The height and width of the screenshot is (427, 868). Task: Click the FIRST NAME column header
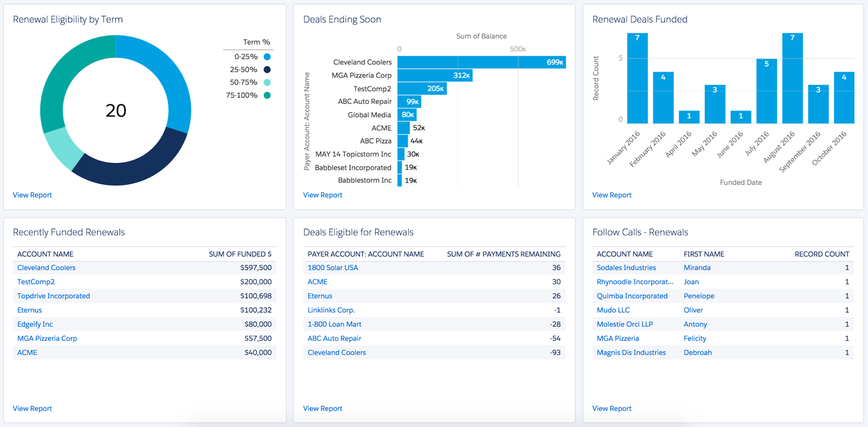[704, 254]
